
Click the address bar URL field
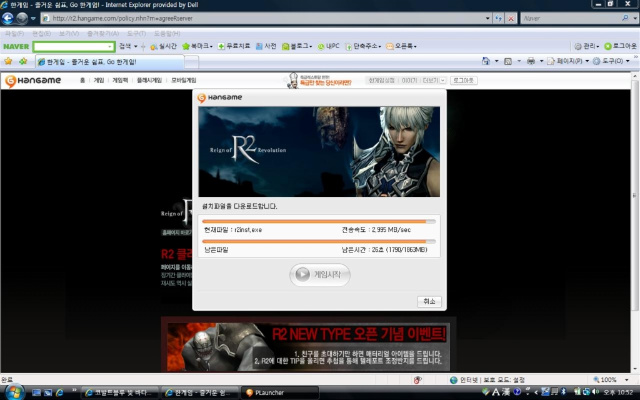point(262,18)
